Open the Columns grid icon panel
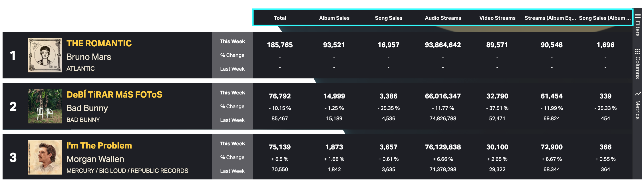Viewport: 644px width, 184px height. click(x=637, y=52)
